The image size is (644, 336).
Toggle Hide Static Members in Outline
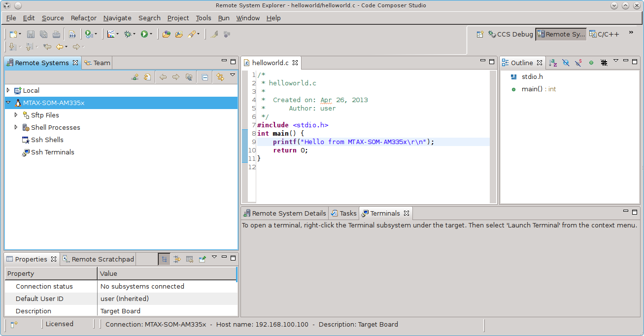click(x=578, y=63)
